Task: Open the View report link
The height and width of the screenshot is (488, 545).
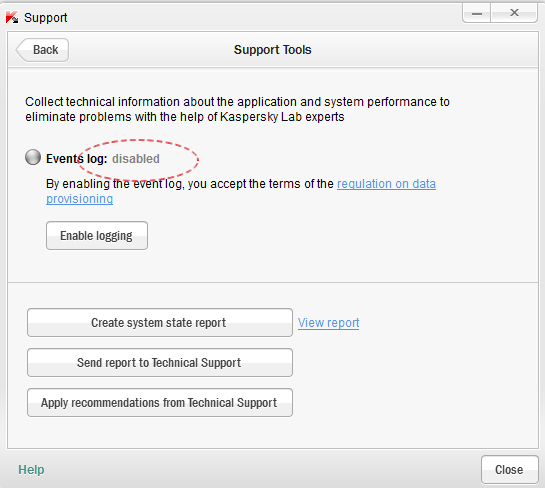Action: click(328, 323)
